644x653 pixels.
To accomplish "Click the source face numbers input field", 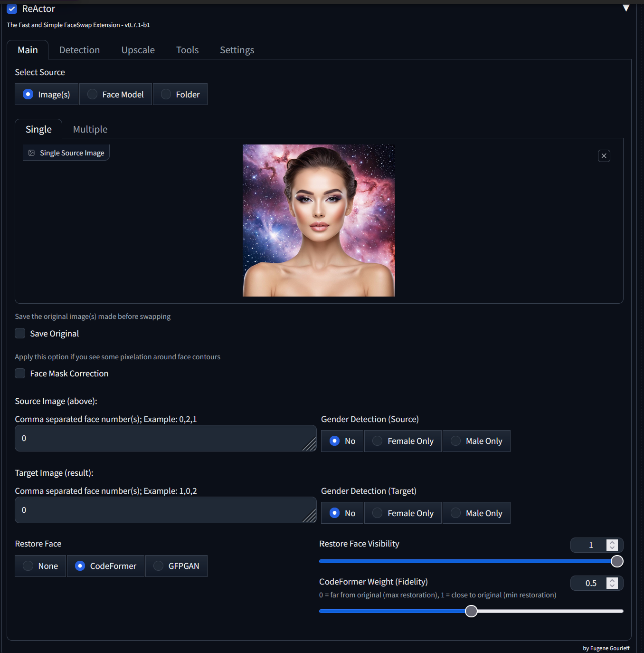I will coord(165,438).
